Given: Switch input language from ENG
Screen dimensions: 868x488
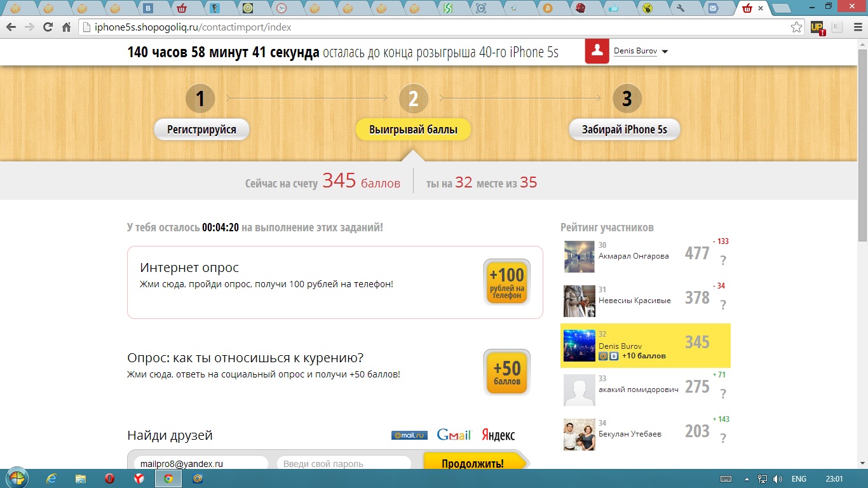Looking at the screenshot, I should click(x=799, y=479).
